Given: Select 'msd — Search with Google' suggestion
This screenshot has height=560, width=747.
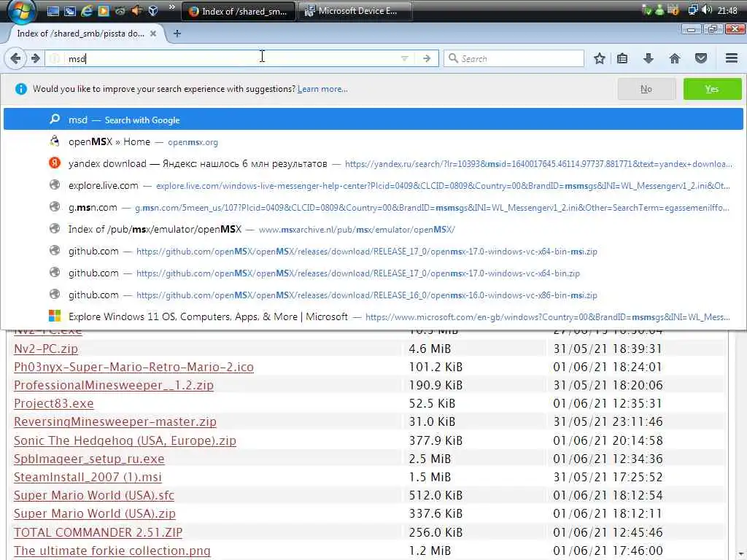Looking at the screenshot, I should point(373,120).
